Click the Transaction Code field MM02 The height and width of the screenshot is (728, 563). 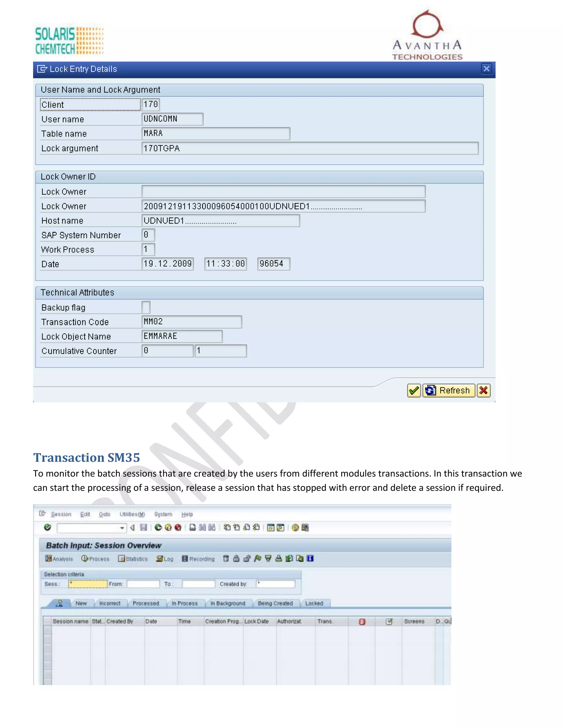192,322
